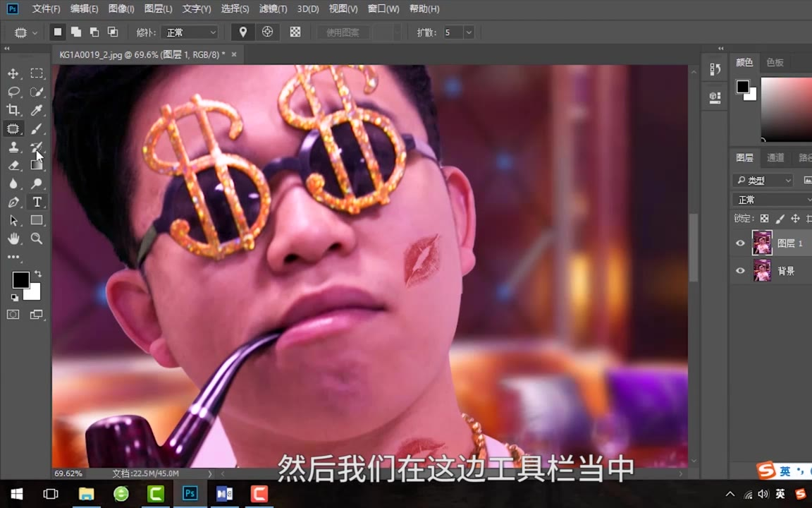Click the foreground color swatch in toolbox
The height and width of the screenshot is (508, 812).
point(20,280)
